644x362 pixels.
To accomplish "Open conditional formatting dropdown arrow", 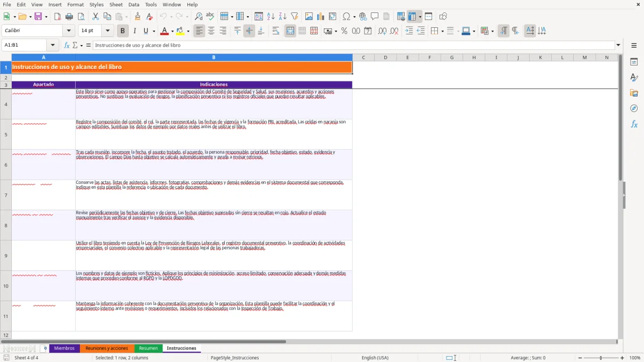I will 492,31.
